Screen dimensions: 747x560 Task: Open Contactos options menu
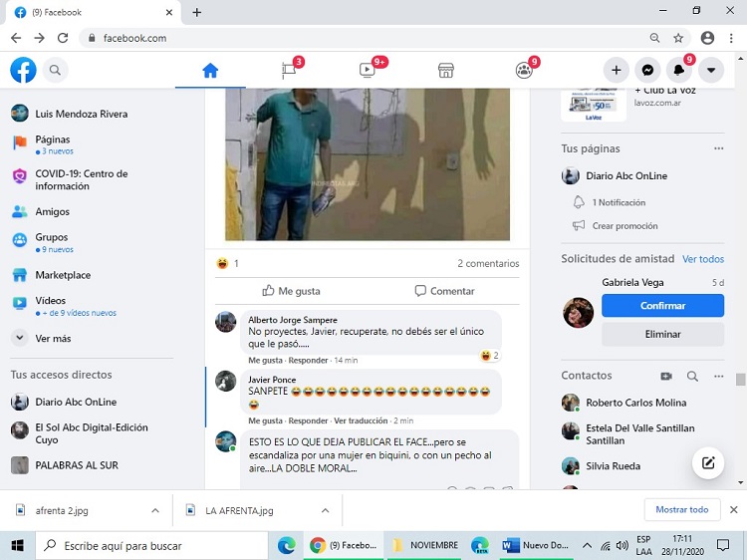pyautogui.click(x=718, y=376)
